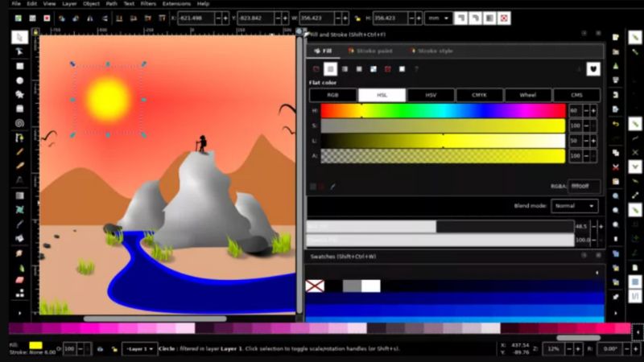Select the Mesh gradient tool
Viewport: 644px width, 362px height.
[19, 210]
